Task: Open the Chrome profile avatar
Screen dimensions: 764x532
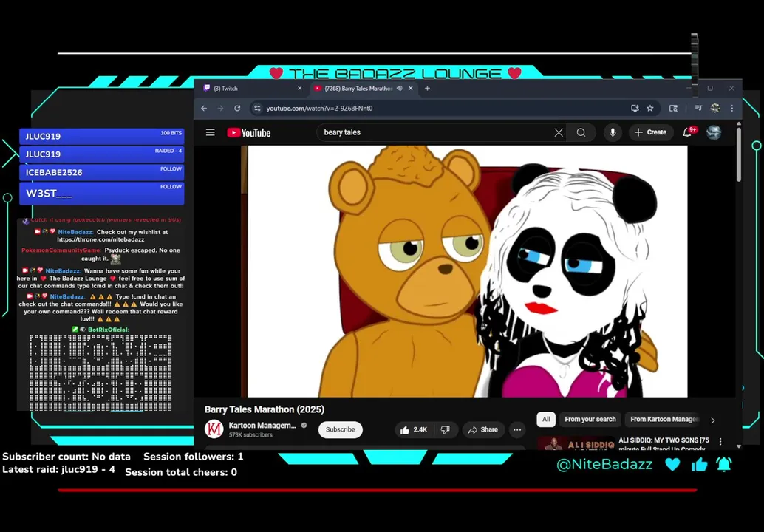Action: click(x=715, y=108)
